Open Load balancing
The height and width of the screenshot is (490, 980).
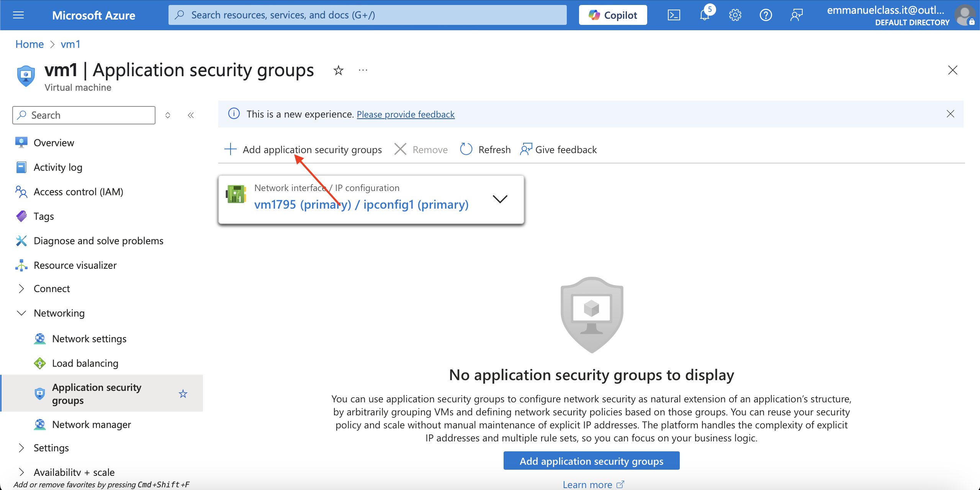click(85, 363)
